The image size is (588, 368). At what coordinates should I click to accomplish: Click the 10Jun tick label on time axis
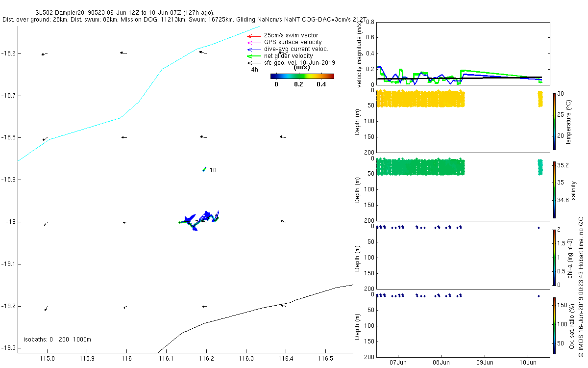coord(527,363)
